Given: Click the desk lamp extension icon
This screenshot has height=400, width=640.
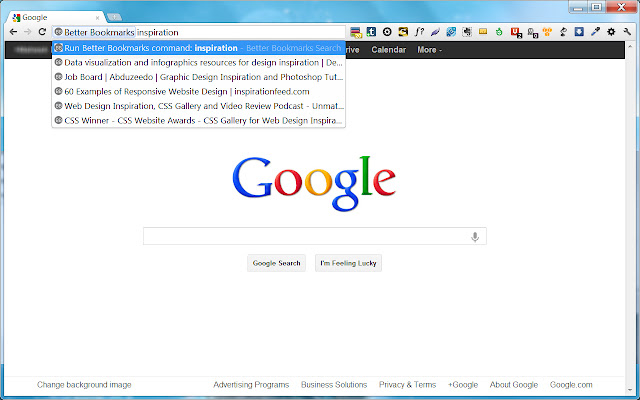Looking at the screenshot, I should point(563,31).
